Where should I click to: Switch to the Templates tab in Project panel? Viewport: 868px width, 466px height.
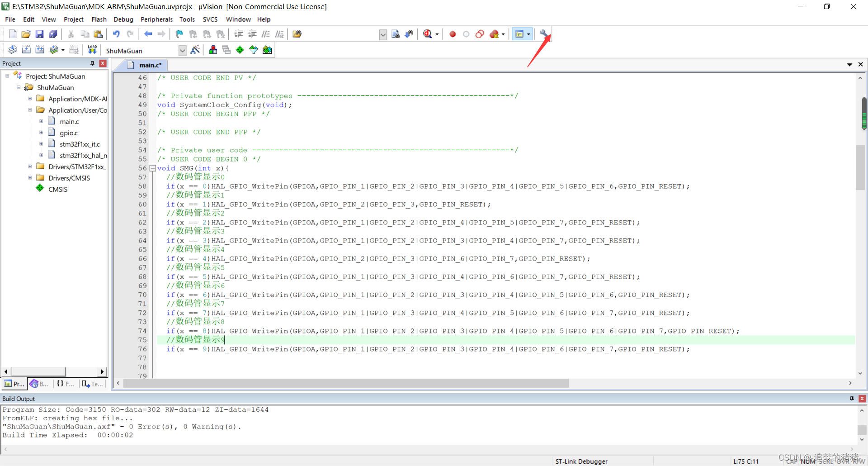point(92,384)
